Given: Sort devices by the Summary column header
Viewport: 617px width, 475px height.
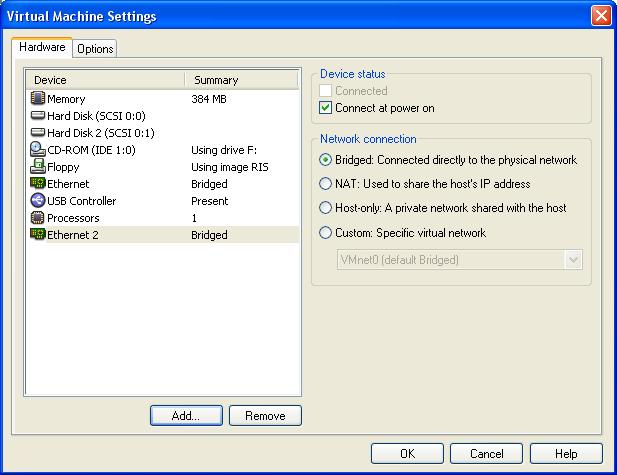Looking at the screenshot, I should 240,80.
